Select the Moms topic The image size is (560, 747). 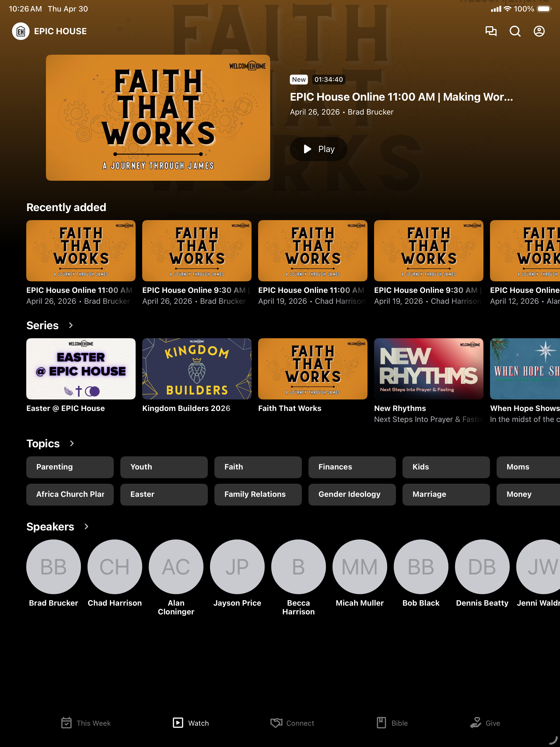coord(528,467)
